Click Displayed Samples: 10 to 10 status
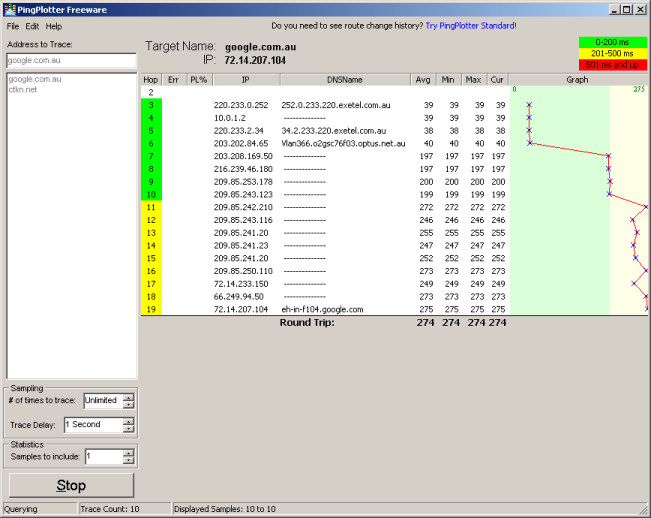The width and height of the screenshot is (651, 518). [225, 509]
